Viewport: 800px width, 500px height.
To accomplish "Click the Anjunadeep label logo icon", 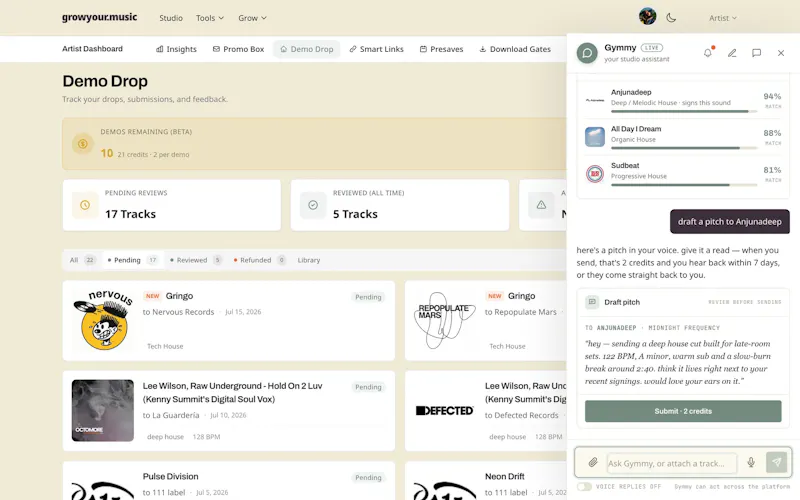I will click(x=595, y=100).
